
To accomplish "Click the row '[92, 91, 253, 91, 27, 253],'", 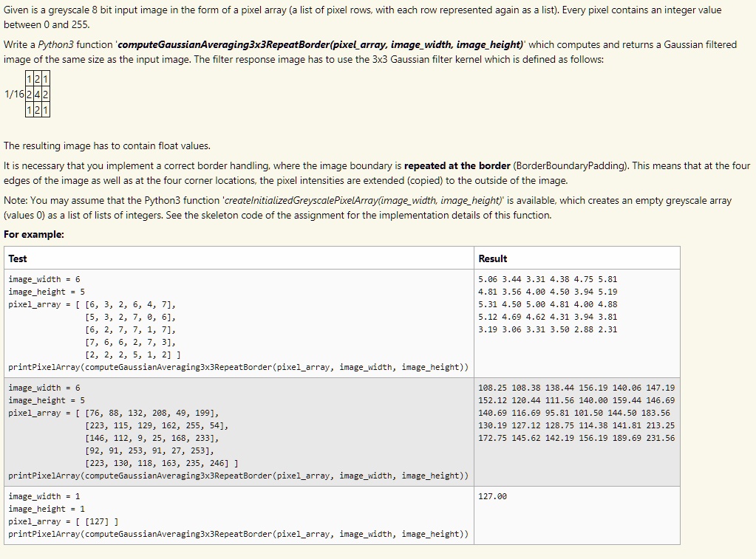I will (149, 450).
